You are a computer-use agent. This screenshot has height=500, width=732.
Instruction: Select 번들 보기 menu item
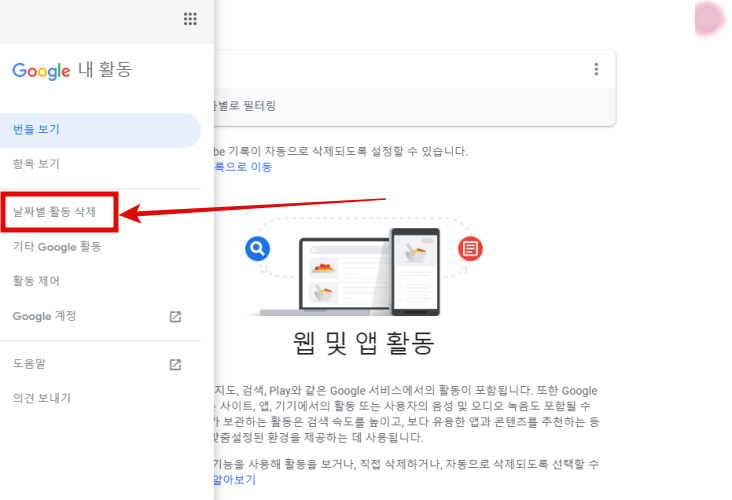pos(100,130)
